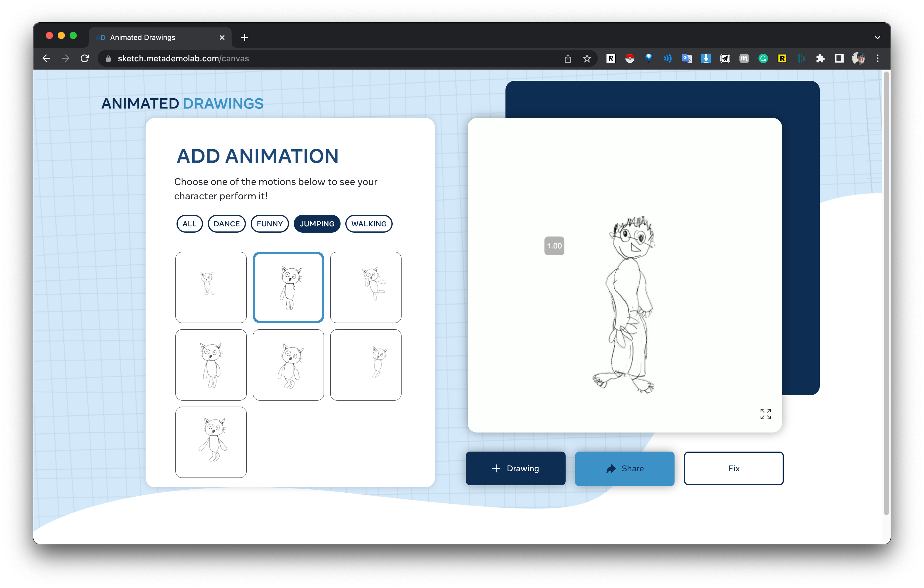Image resolution: width=924 pixels, height=588 pixels.
Task: Select the WALKING motion filter
Action: coord(369,223)
